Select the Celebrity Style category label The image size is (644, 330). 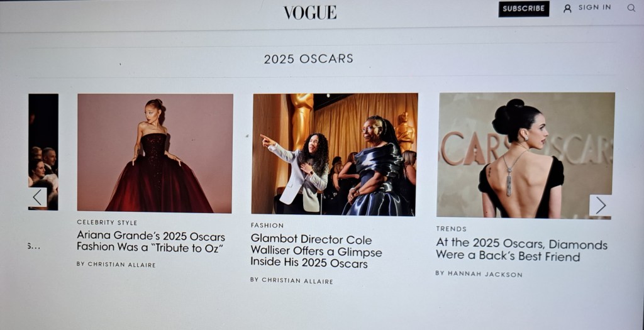point(107,223)
